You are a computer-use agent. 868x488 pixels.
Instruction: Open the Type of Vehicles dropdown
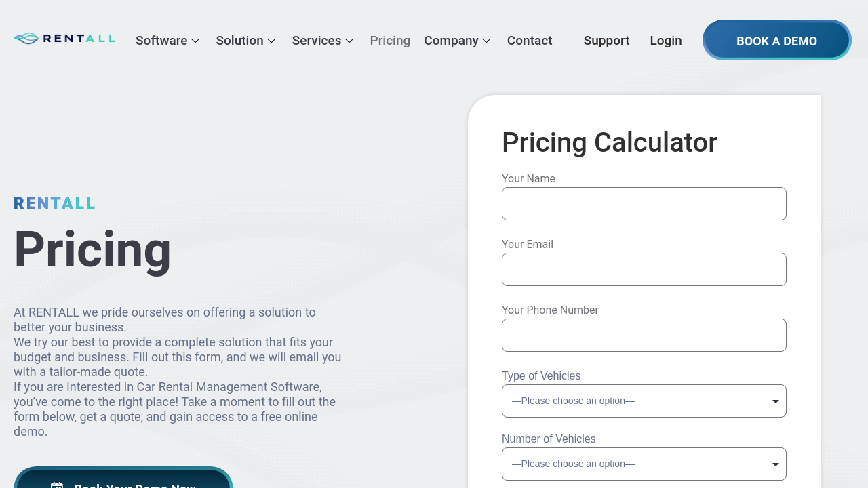[644, 401]
